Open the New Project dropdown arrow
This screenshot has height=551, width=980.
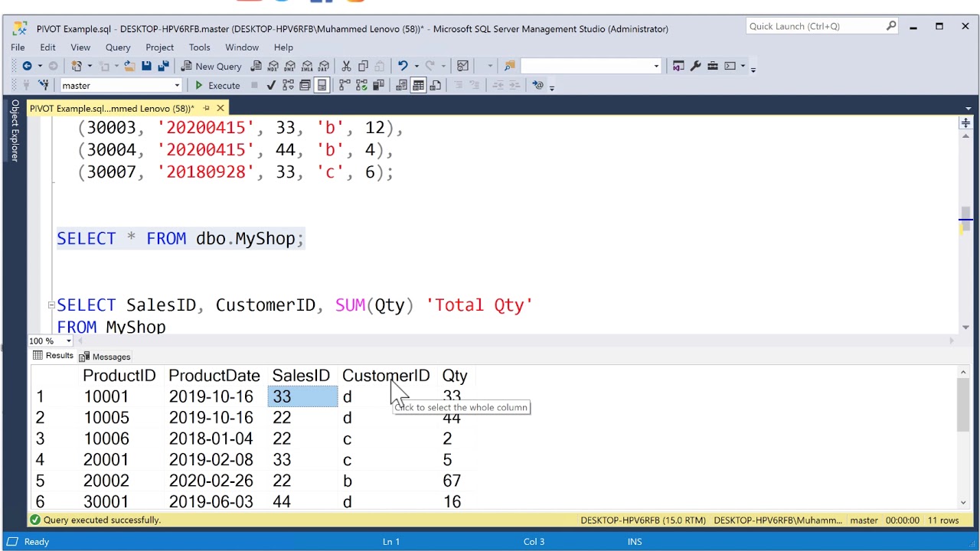(x=90, y=66)
